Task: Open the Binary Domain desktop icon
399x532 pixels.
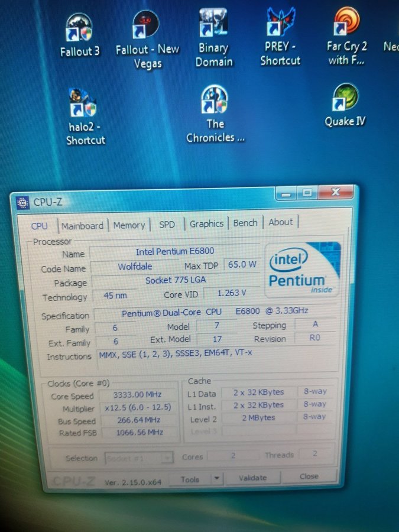Action: pos(214,38)
